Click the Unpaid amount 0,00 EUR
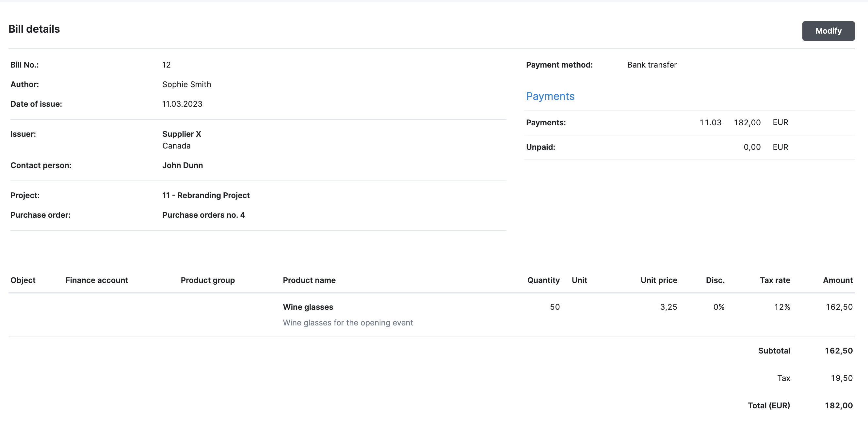The height and width of the screenshot is (425, 868). (x=752, y=147)
